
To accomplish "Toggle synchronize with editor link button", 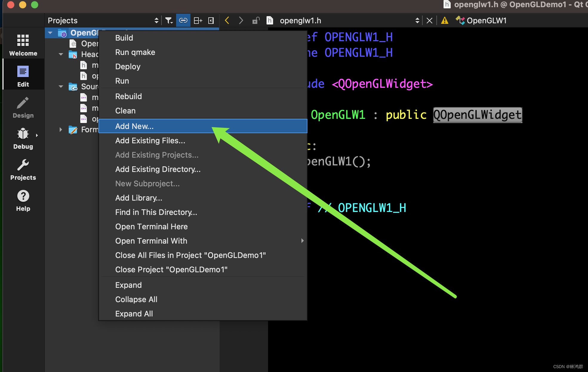I will pos(183,20).
